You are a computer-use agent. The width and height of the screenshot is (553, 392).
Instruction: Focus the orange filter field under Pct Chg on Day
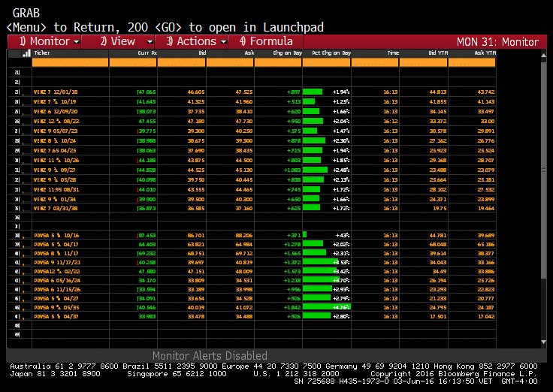[327, 63]
